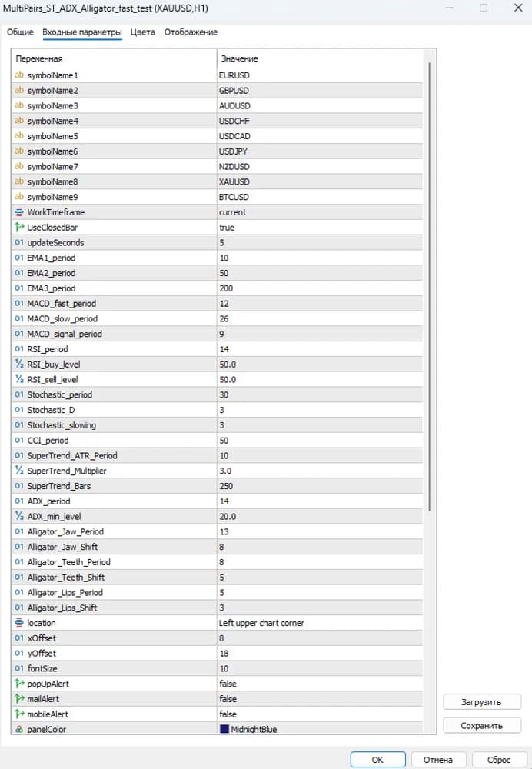Click the integer icon beside CCI_period
Viewport: 532px width, 769px height.
click(19, 440)
